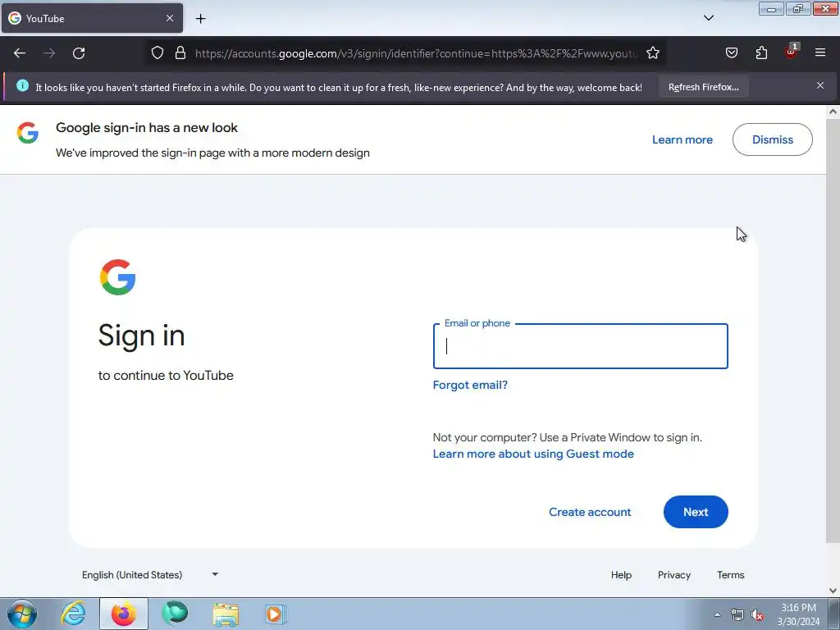Click the address bar URL
This screenshot has height=630, width=840.
click(x=416, y=53)
